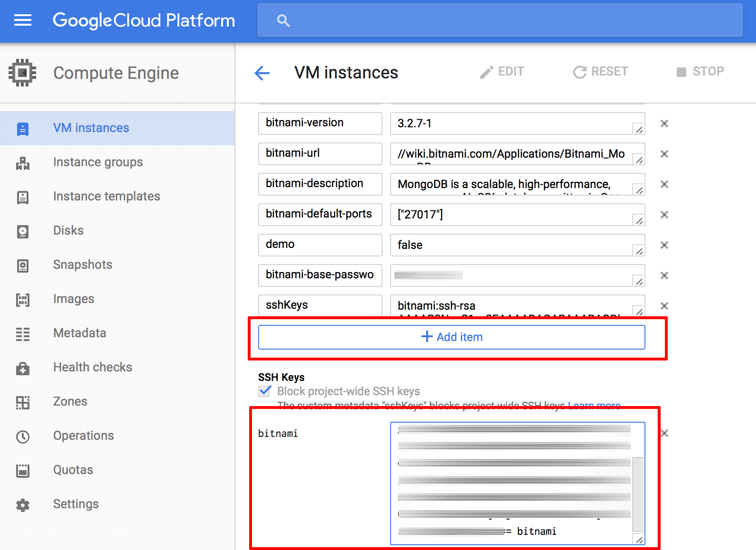Click the sshKeys key field
This screenshot has height=550, width=756.
[x=320, y=305]
